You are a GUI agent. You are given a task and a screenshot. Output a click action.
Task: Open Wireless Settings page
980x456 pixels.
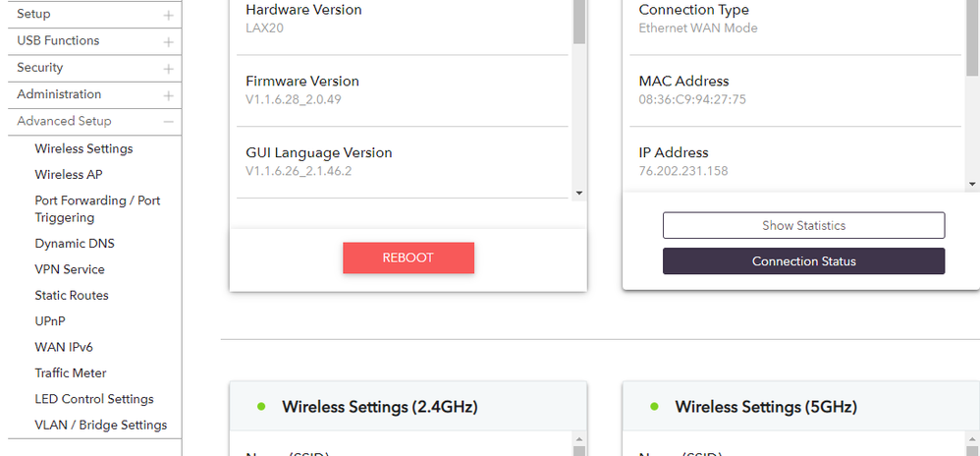tap(83, 148)
